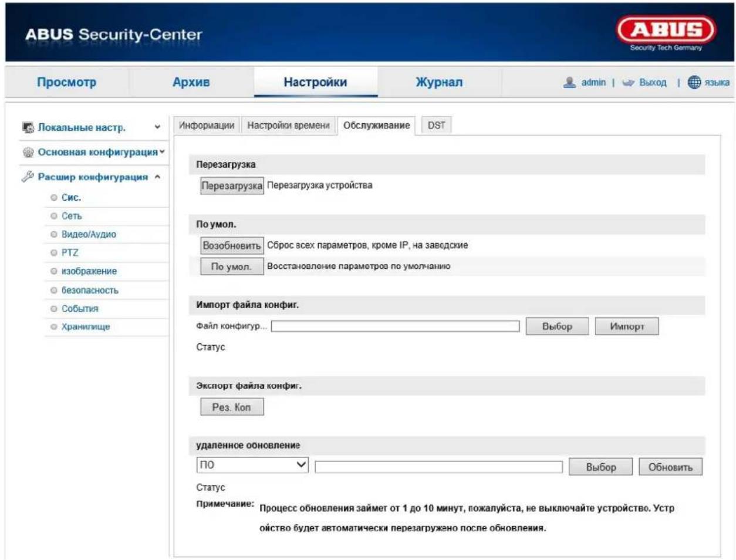This screenshot has height=560, width=736.
Task: Select Сеть in the sidebar
Action: coord(72,216)
